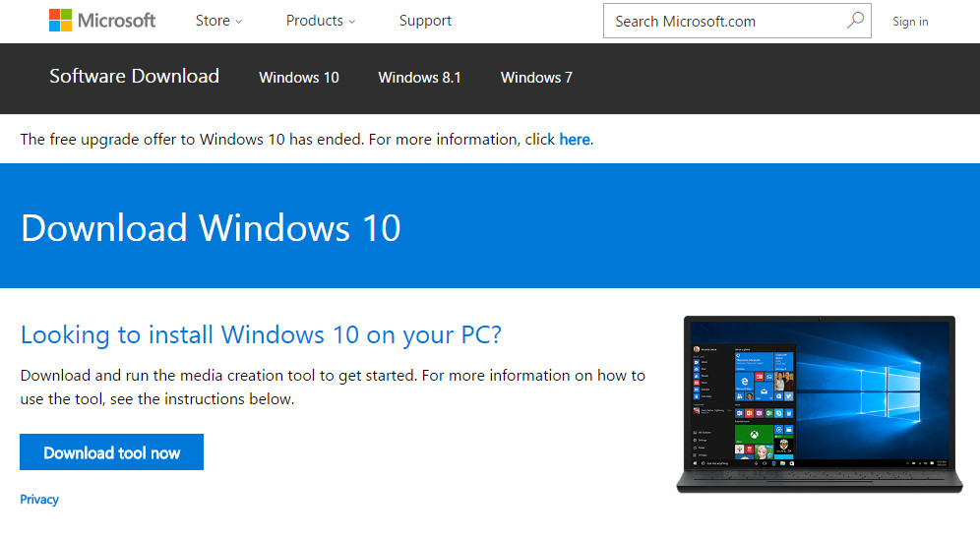Open the Support page
The image size is (980, 539).
pos(425,21)
